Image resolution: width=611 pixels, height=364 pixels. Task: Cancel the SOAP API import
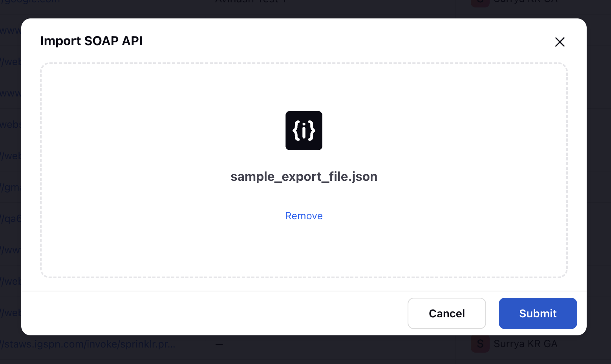[447, 313]
